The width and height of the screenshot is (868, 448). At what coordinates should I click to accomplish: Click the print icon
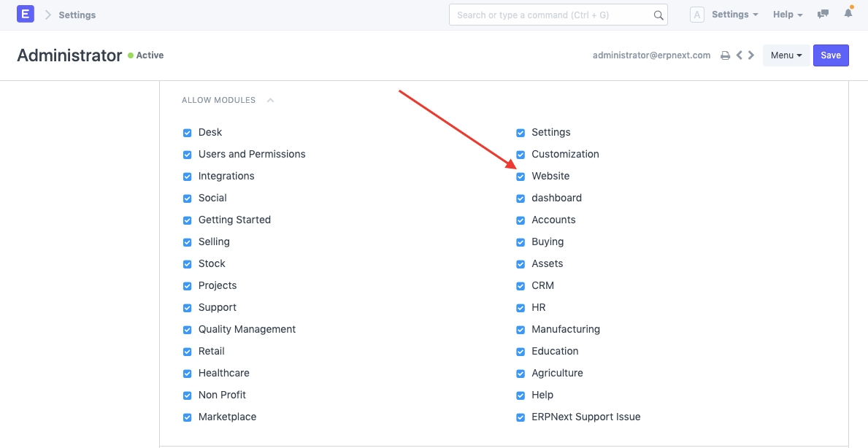[725, 55]
